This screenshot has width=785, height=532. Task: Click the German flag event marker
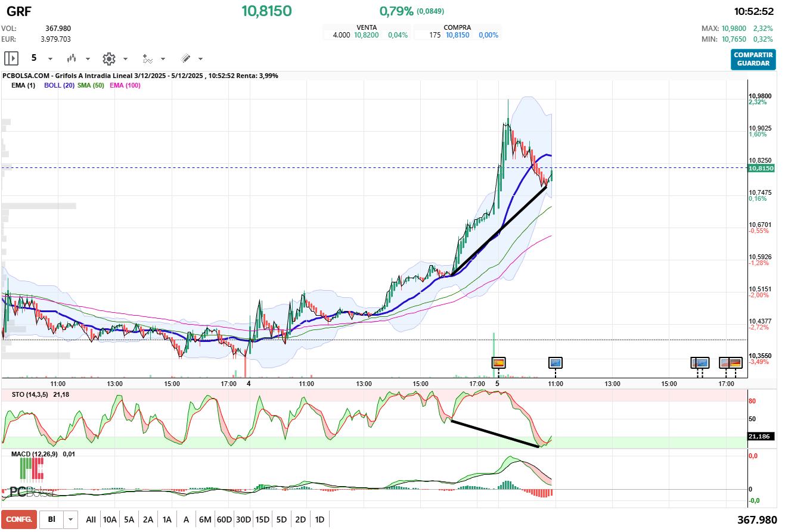(x=734, y=362)
